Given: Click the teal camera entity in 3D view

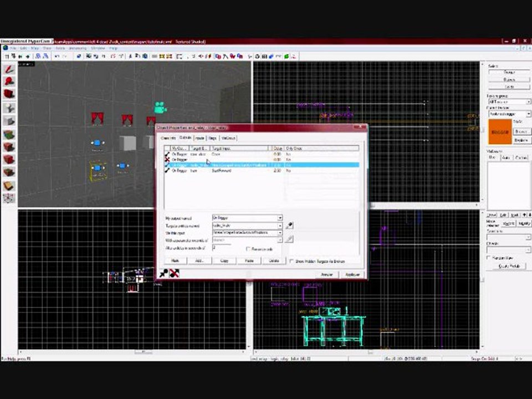Looking at the screenshot, I should 160,108.
